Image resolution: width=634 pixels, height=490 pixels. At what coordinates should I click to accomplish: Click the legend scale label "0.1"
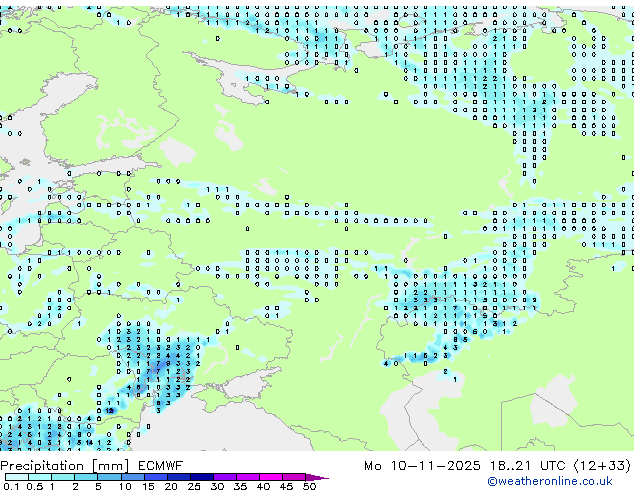click(11, 486)
